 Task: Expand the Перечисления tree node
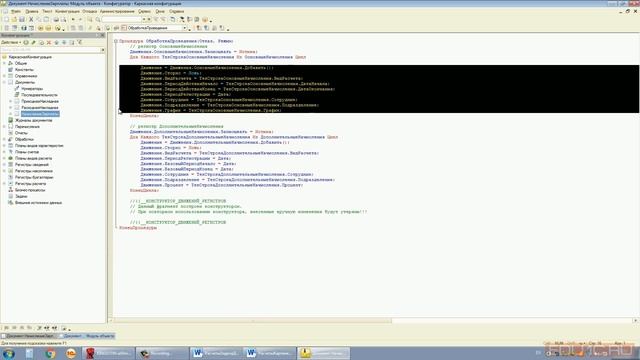[4, 127]
